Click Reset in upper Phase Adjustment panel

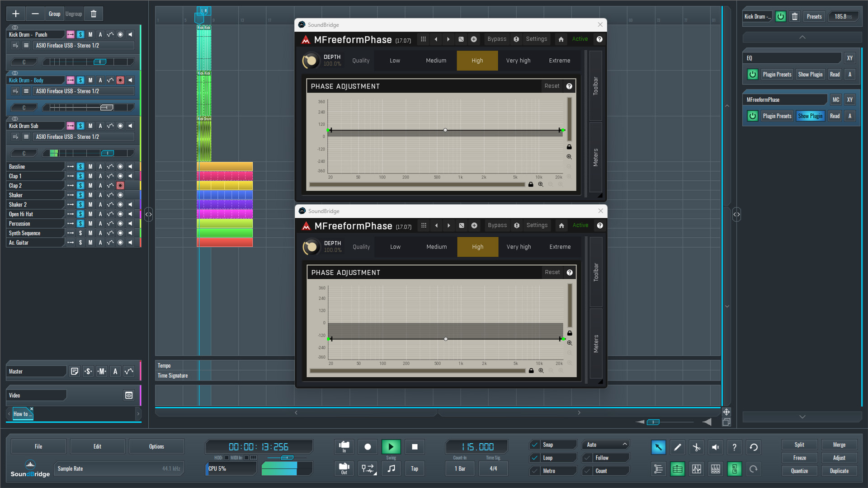552,86
